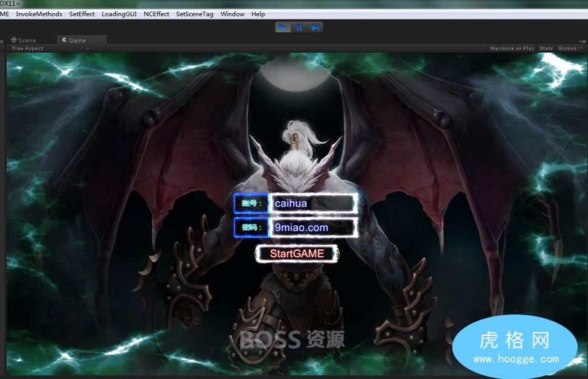The height and width of the screenshot is (379, 588).
Task: Toggle Gizmos in Game view
Action: tap(567, 48)
